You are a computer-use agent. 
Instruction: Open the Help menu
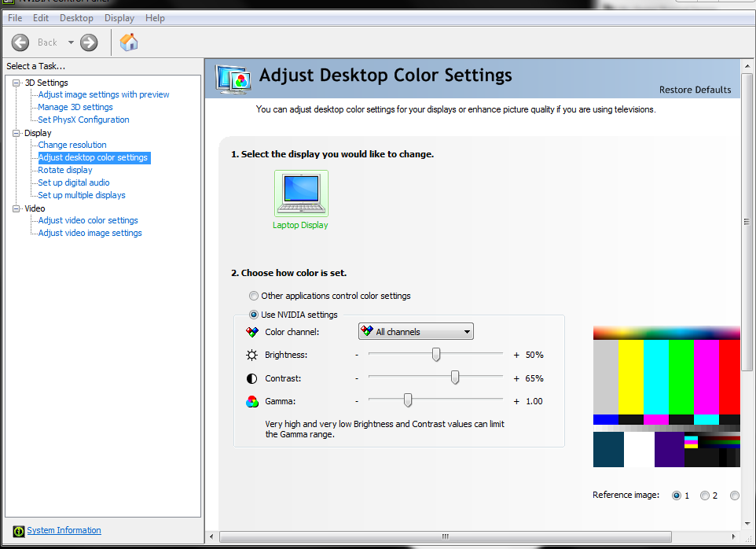pos(156,18)
